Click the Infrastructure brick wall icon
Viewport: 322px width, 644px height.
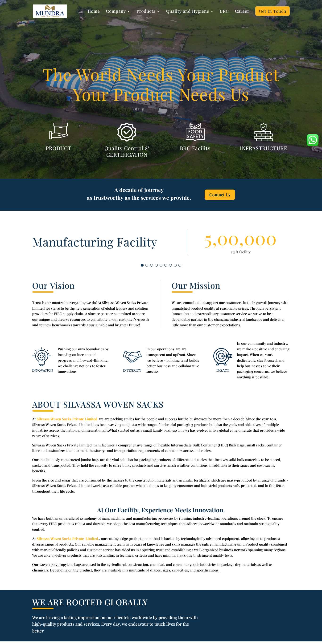(x=263, y=132)
